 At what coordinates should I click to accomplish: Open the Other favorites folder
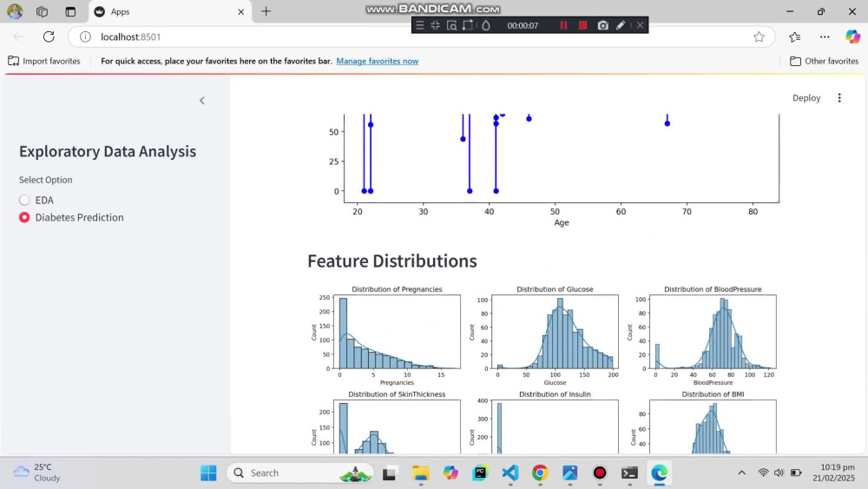pyautogui.click(x=824, y=61)
